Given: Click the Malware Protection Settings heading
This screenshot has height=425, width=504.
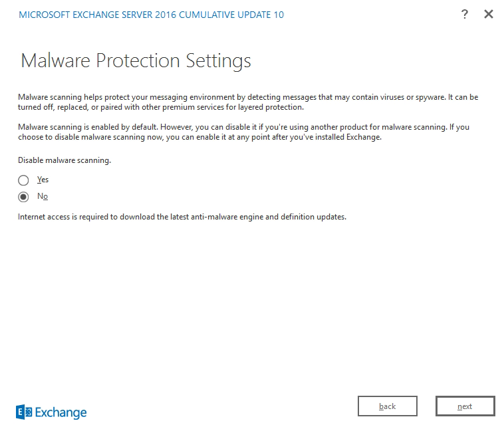Looking at the screenshot, I should pos(136,61).
